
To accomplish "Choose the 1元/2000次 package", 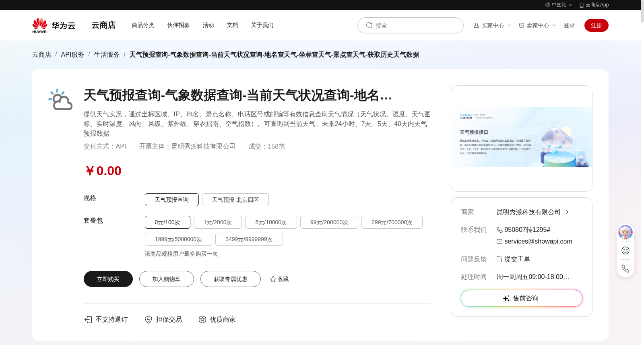I will tap(218, 222).
